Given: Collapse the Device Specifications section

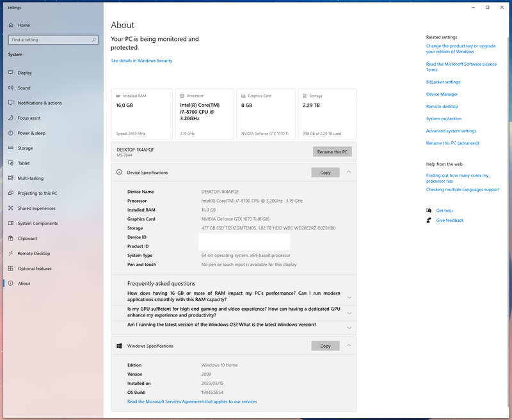Looking at the screenshot, I should click(x=349, y=172).
